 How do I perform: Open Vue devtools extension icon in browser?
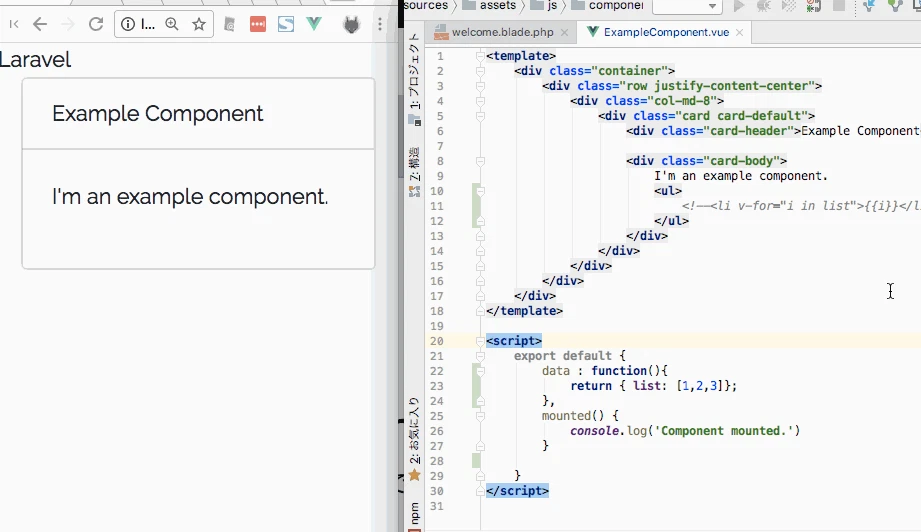pyautogui.click(x=314, y=24)
